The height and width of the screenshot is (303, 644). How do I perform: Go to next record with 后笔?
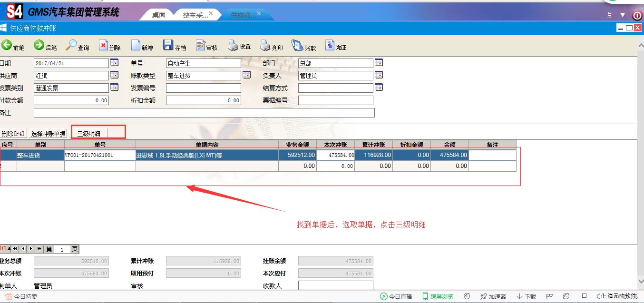click(x=39, y=46)
